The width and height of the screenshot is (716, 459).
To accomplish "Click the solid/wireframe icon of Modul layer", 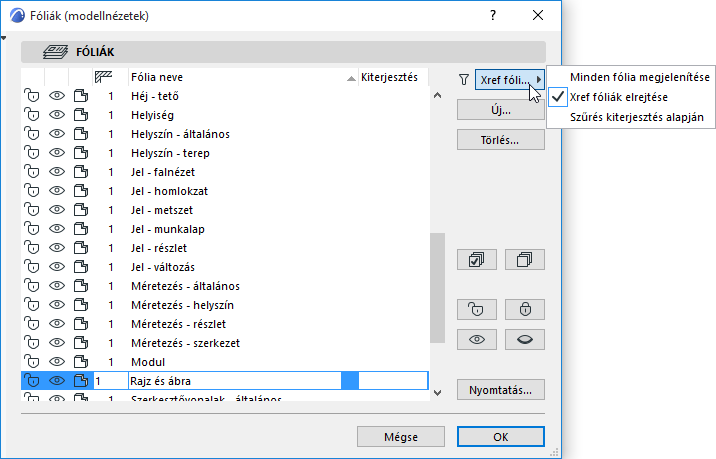I will [81, 361].
